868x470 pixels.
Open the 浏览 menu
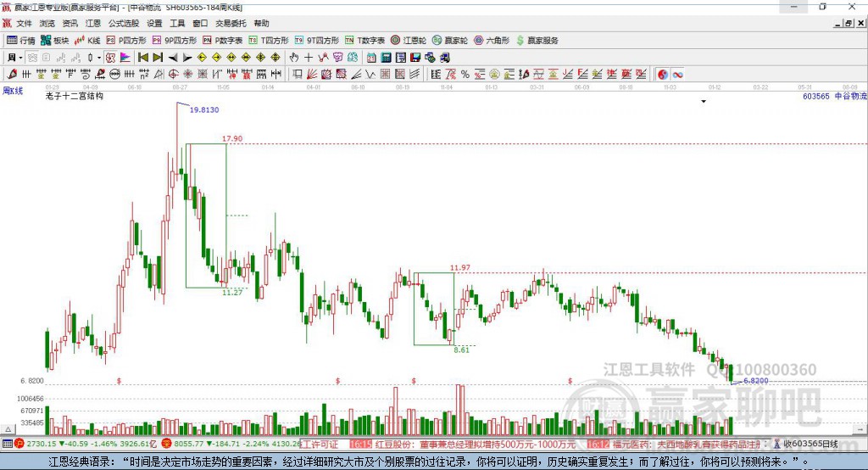(x=47, y=23)
